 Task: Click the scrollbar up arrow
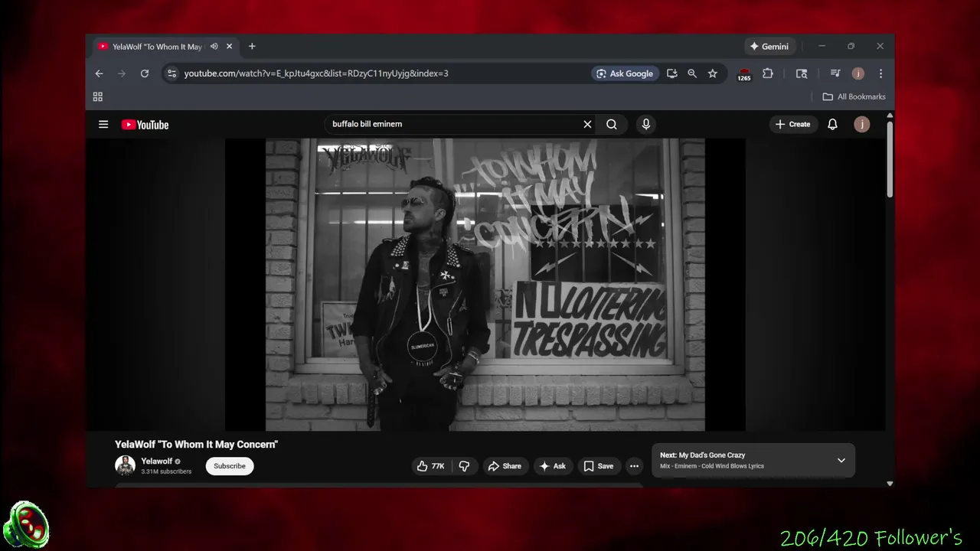890,116
